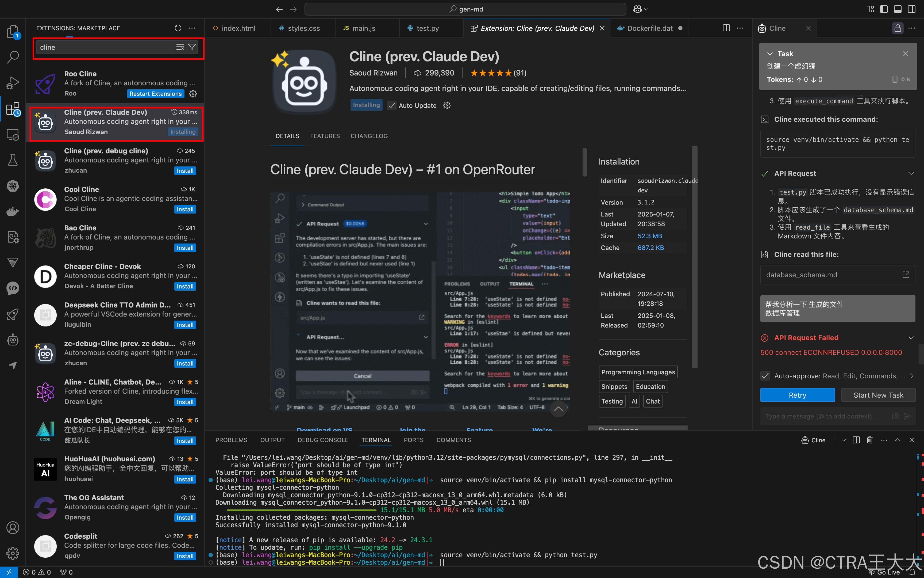The image size is (924, 578).
Task: Open the Testing flask icon
Action: (x=13, y=160)
